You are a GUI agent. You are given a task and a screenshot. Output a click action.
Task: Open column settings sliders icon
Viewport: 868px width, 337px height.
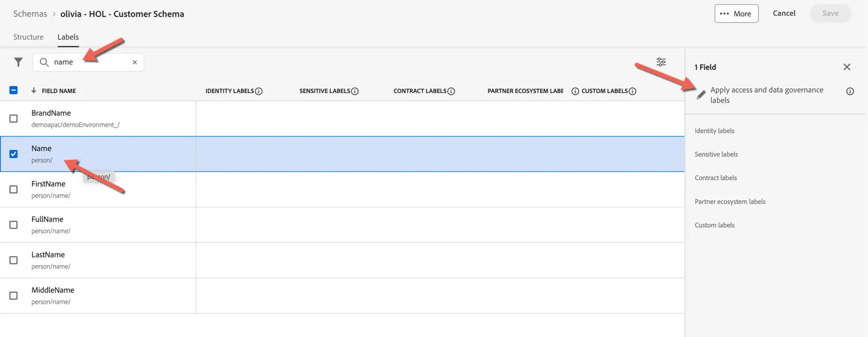coord(661,62)
